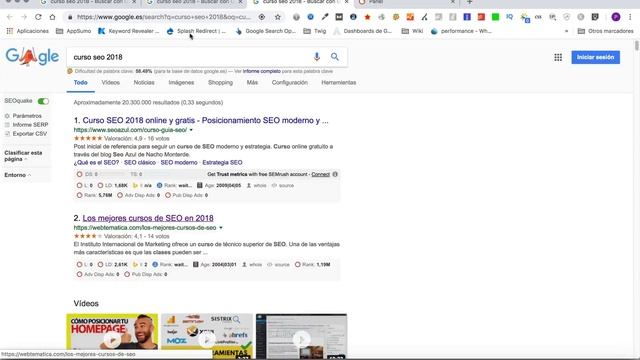Open the Otros marcadores folder
640x360 pixels.
click(606, 31)
